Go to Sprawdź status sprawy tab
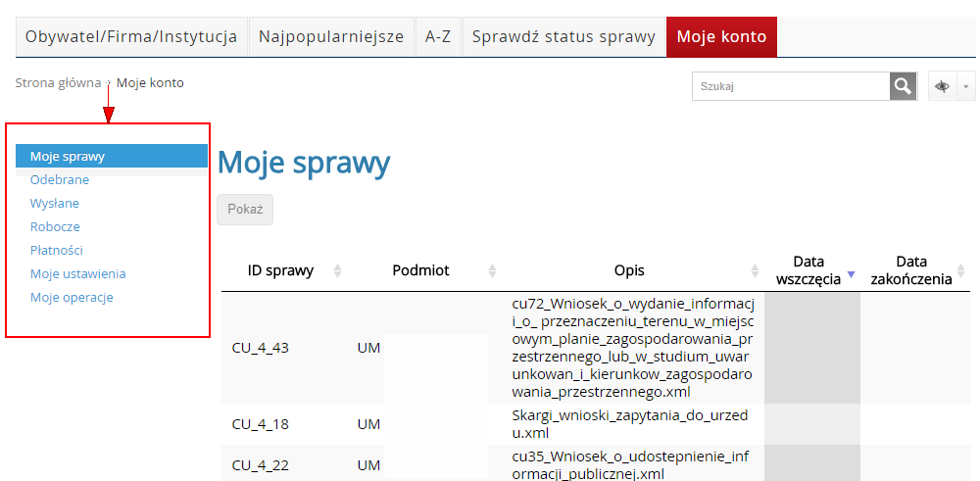The image size is (980, 481). point(563,37)
